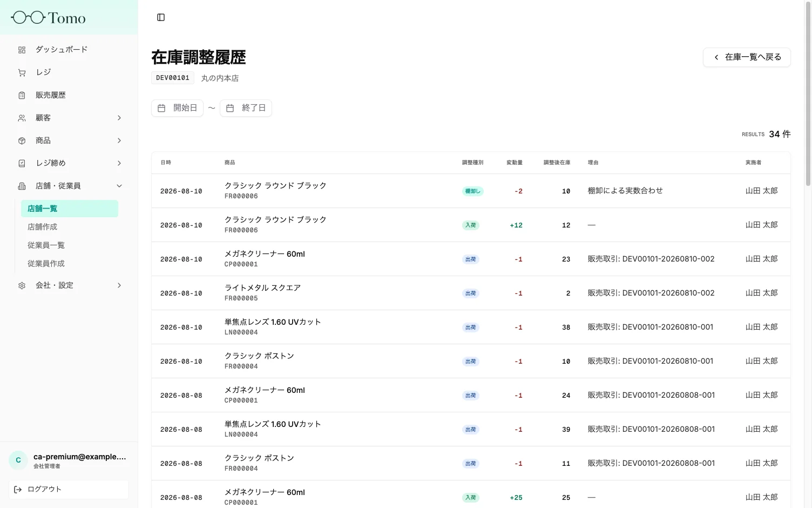Click 棚卸による実数合わせ reason text
The image size is (812, 508).
click(625, 191)
